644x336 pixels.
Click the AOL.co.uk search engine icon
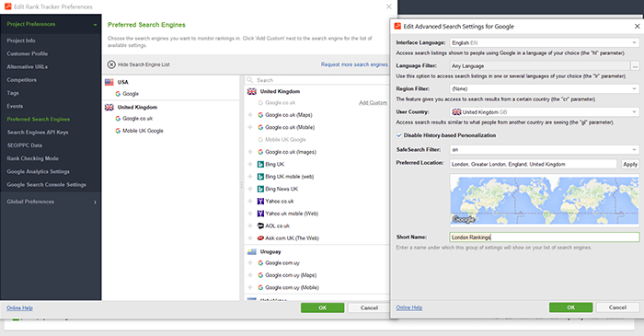pyautogui.click(x=260, y=226)
